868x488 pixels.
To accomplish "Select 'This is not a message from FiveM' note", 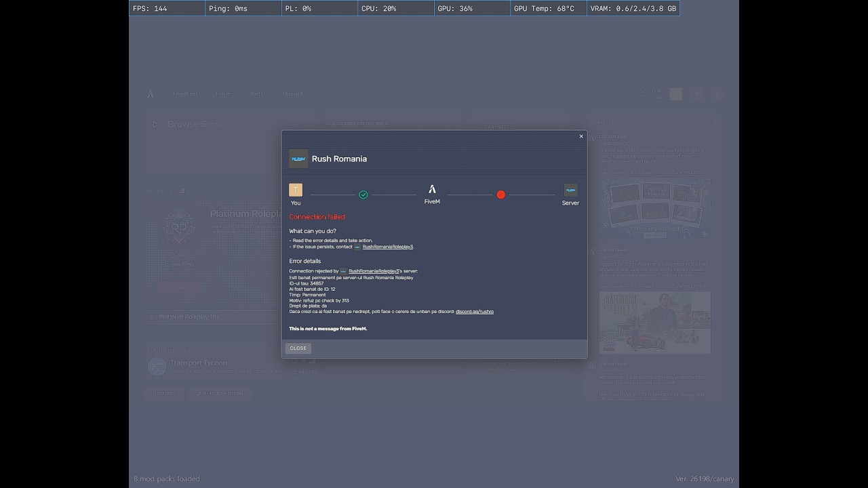I will pos(328,329).
